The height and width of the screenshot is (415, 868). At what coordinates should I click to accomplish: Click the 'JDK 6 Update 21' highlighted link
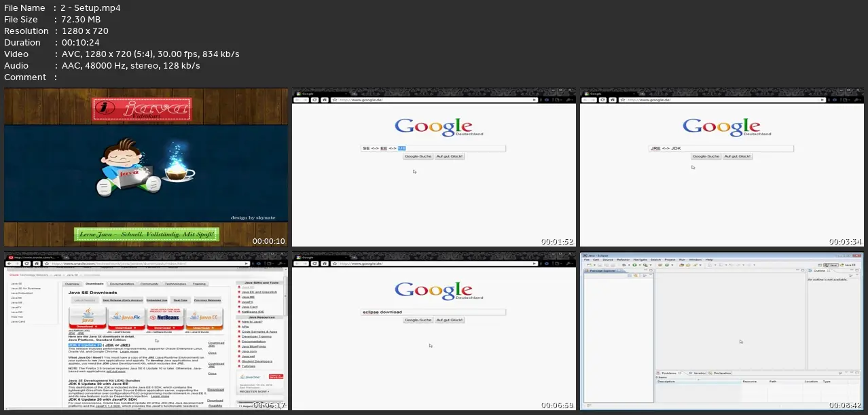85,345
